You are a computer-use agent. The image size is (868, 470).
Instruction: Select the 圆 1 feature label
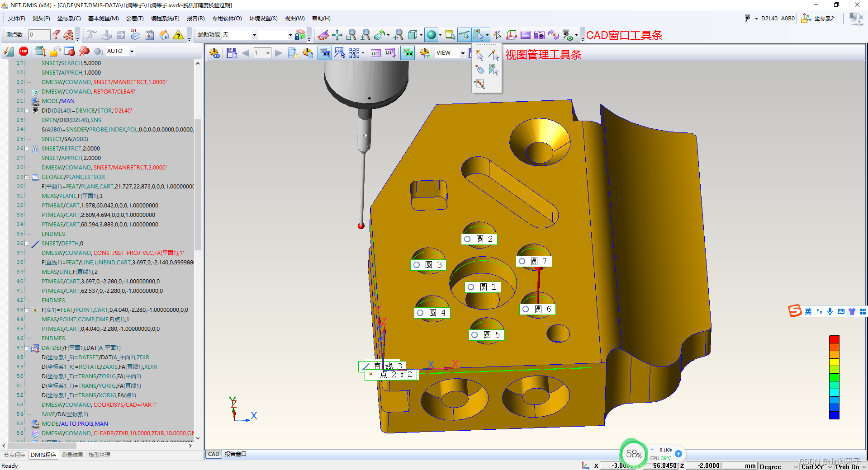tap(483, 287)
